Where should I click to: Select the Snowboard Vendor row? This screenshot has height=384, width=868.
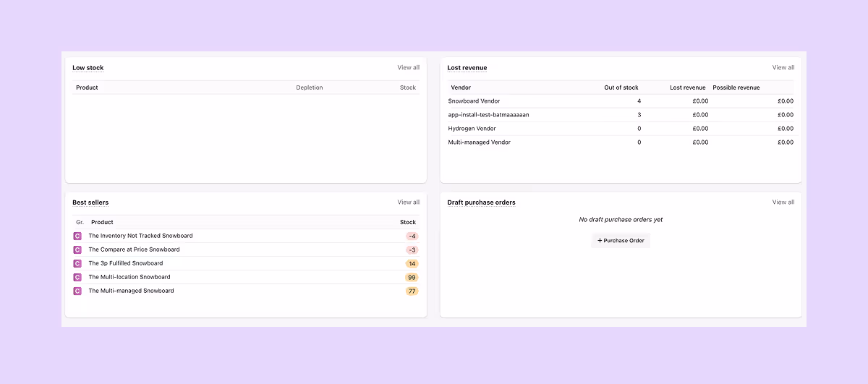[x=621, y=101]
